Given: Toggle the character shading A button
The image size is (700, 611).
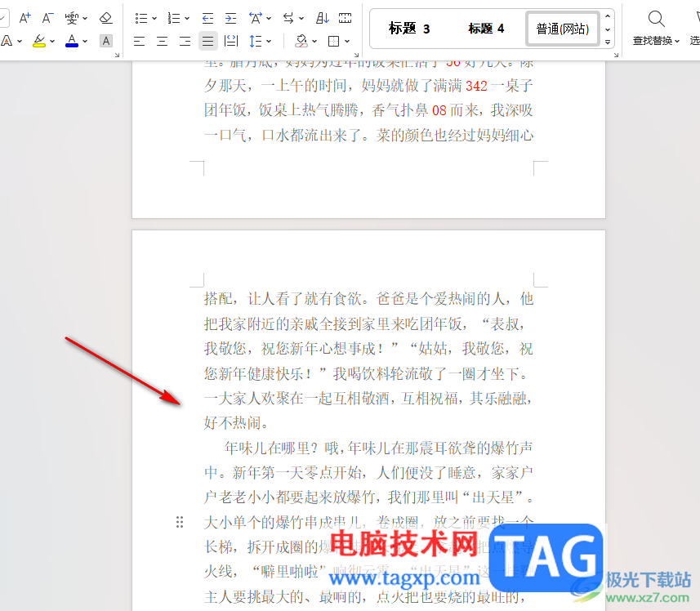Looking at the screenshot, I should click(106, 41).
